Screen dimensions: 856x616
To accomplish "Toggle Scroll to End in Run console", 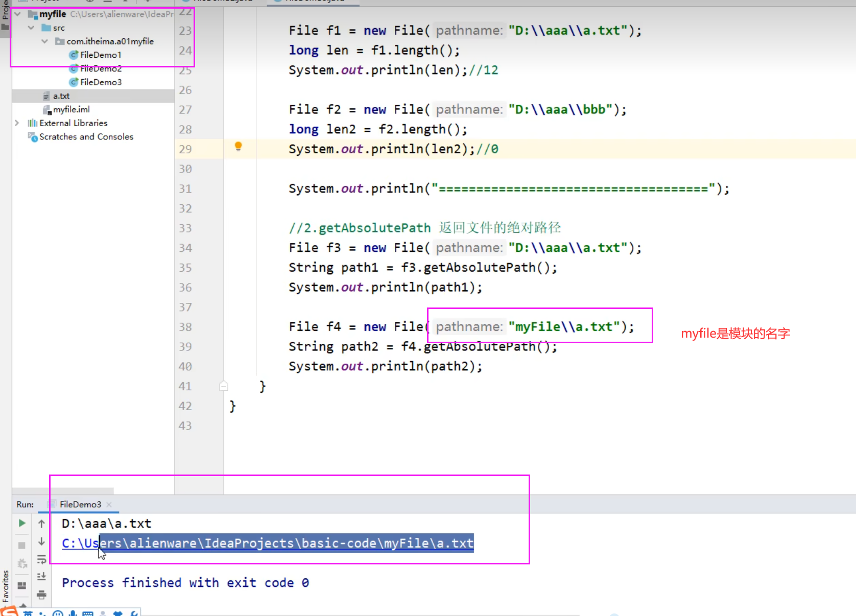I will pos(41,577).
